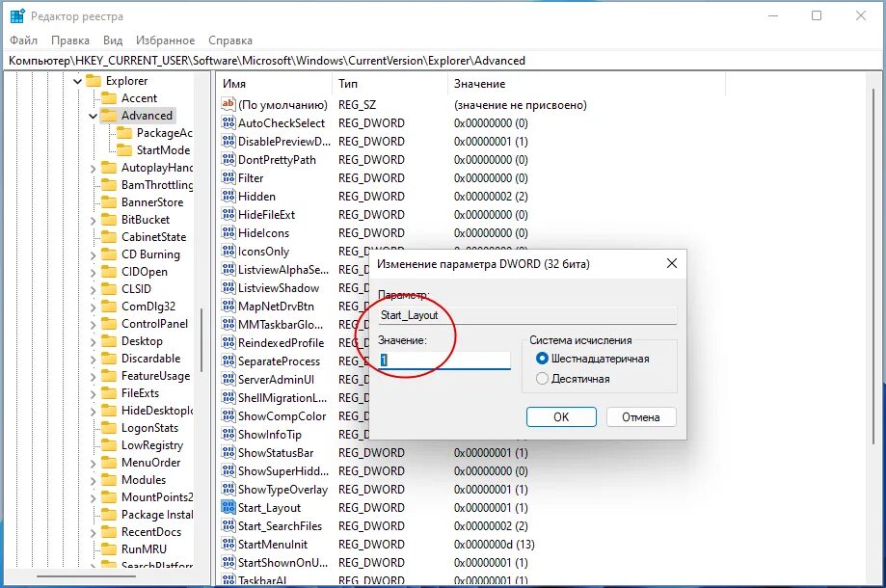The image size is (886, 588).
Task: Select the Десятичная radio button
Action: click(542, 379)
